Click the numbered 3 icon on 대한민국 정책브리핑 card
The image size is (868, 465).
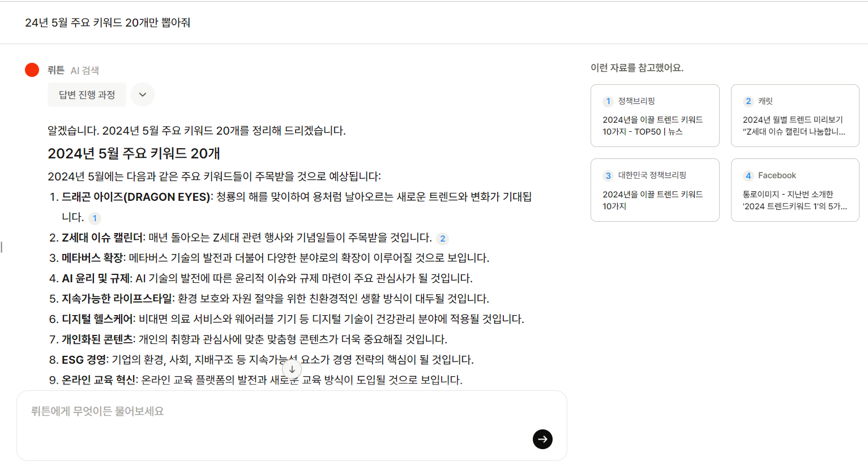tap(608, 175)
